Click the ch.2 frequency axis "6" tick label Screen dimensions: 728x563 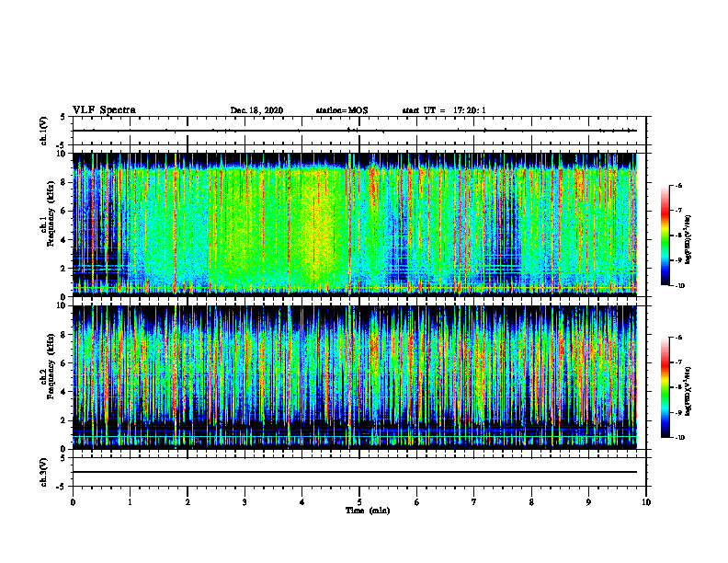64,363
